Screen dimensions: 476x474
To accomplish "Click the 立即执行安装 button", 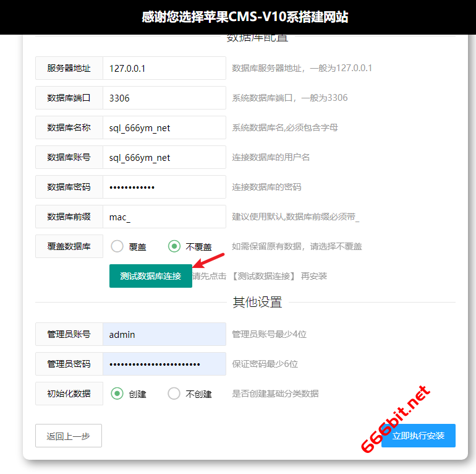I will (419, 436).
